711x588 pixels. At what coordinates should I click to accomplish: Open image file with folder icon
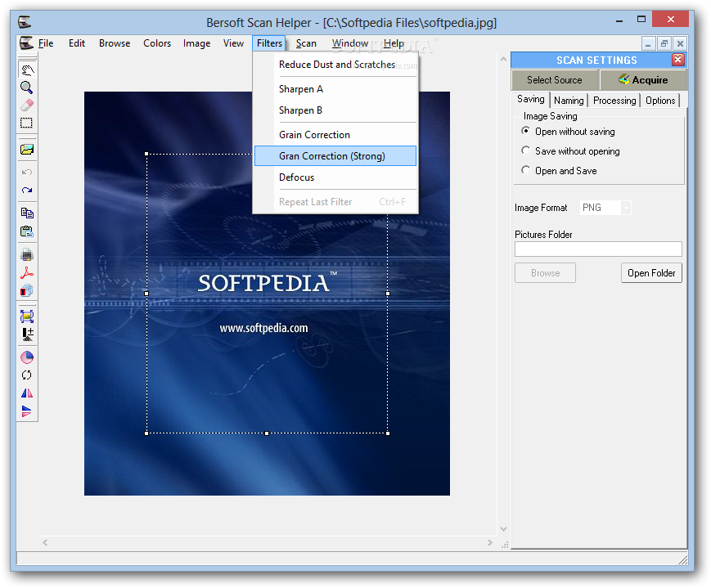pos(27,150)
